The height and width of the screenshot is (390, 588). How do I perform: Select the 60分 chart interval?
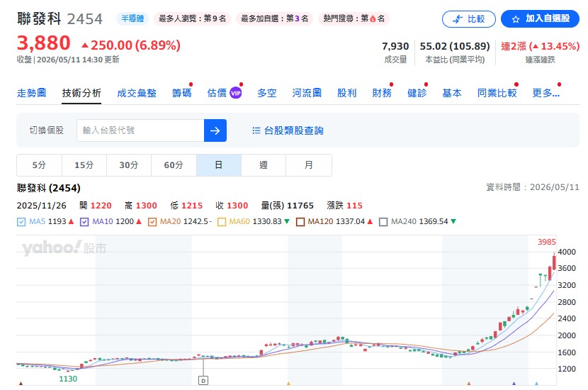point(174,165)
